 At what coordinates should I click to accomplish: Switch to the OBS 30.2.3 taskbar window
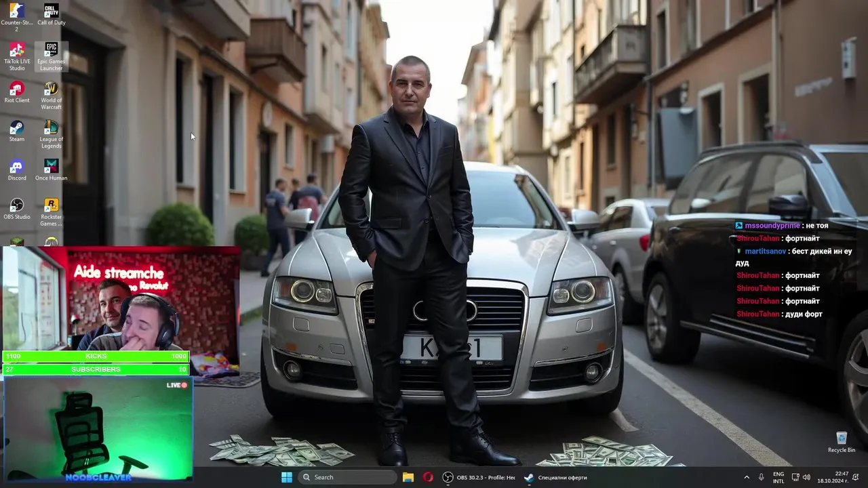click(x=479, y=477)
